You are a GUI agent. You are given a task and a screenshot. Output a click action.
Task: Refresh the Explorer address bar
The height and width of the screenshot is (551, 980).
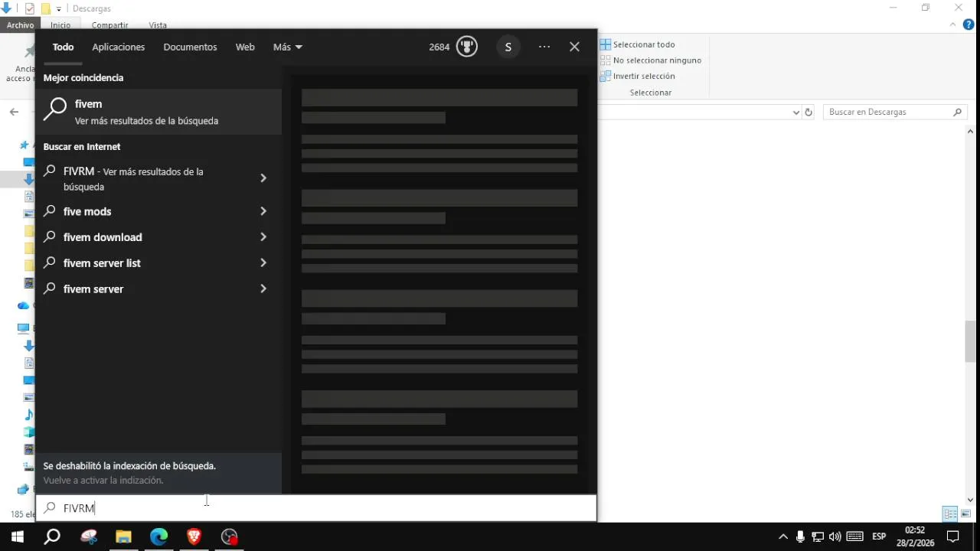[808, 112]
